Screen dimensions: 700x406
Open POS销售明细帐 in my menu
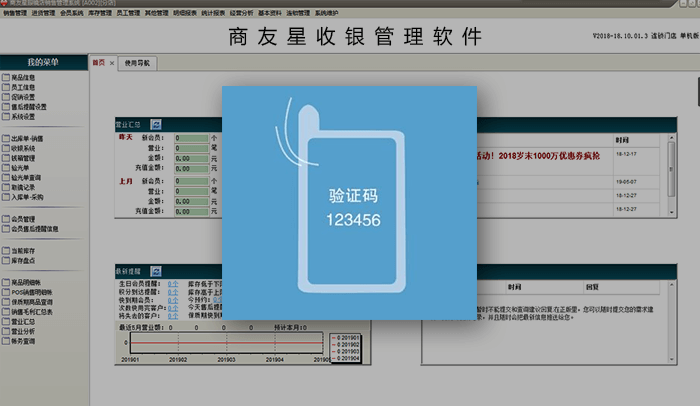pos(27,292)
